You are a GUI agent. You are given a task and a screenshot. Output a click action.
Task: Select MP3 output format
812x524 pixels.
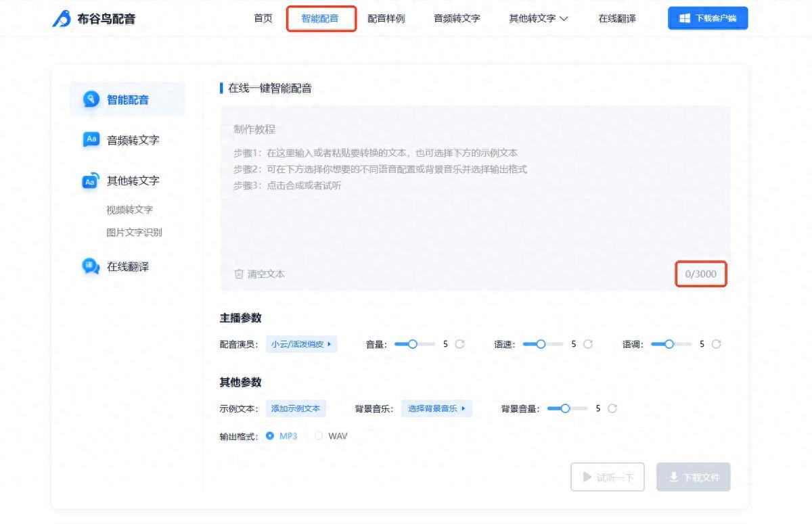[x=271, y=436]
